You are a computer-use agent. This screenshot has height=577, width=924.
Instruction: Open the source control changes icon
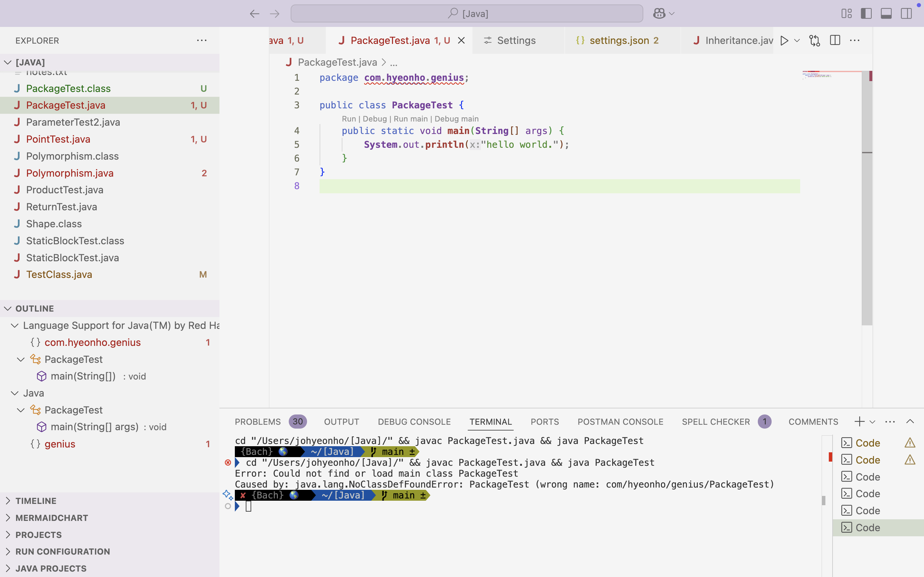814,40
